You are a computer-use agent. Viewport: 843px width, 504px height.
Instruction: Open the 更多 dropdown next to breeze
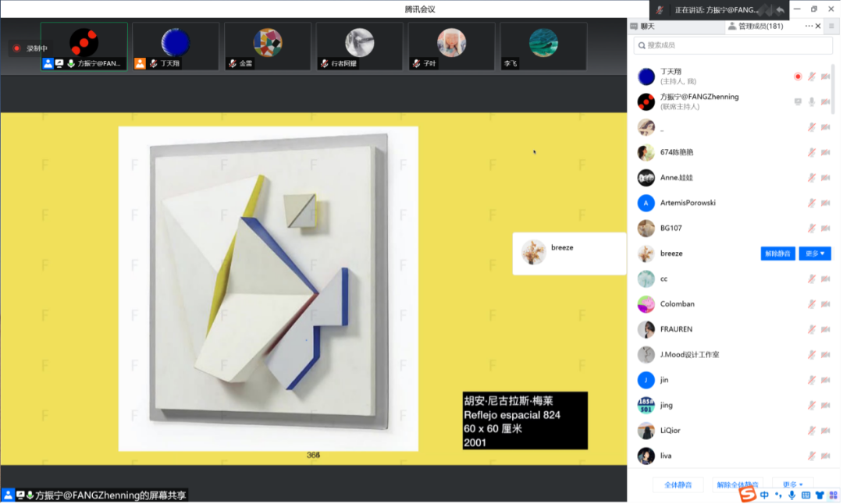click(x=815, y=254)
